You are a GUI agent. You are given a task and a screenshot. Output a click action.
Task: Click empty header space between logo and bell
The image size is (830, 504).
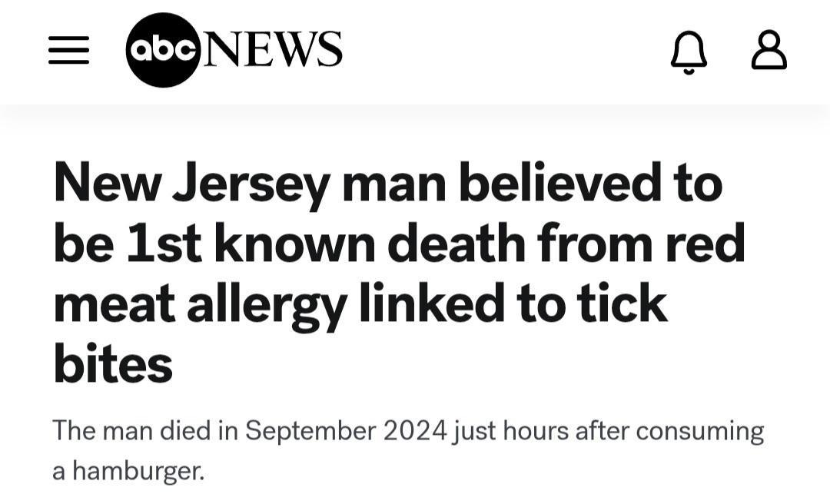(507, 51)
